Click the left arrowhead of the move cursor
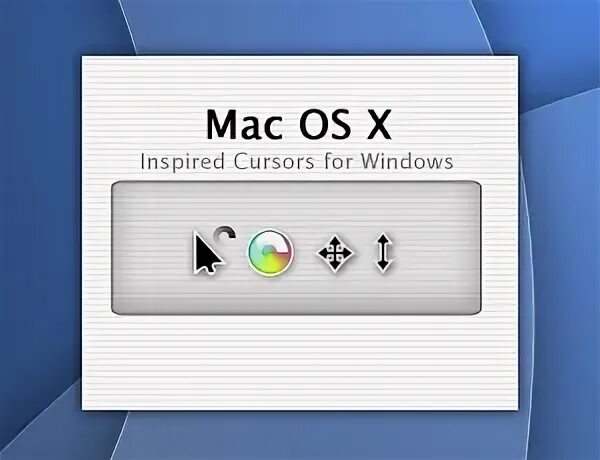This screenshot has width=600, height=460. [322, 253]
